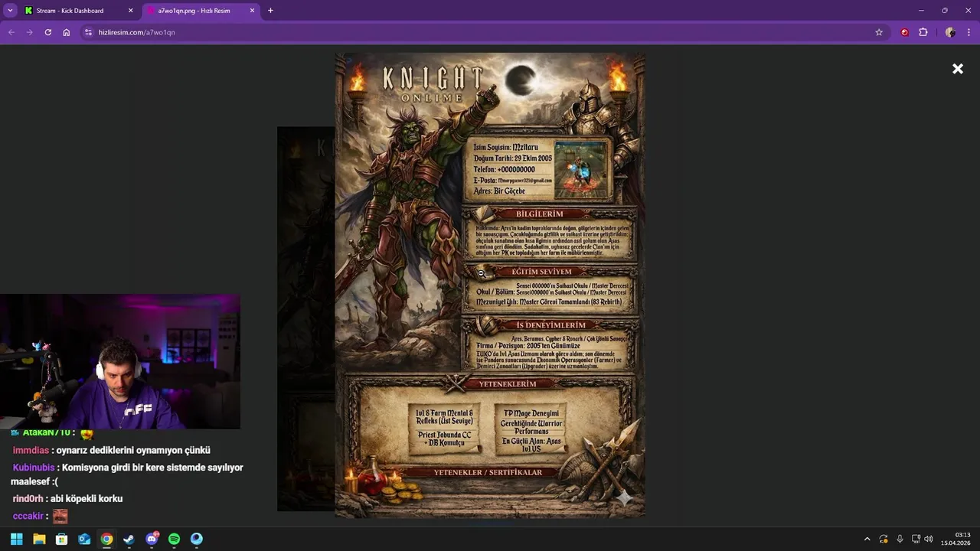Image resolution: width=980 pixels, height=551 pixels.
Task: Open the red extension icon in toolbar
Action: [x=904, y=32]
